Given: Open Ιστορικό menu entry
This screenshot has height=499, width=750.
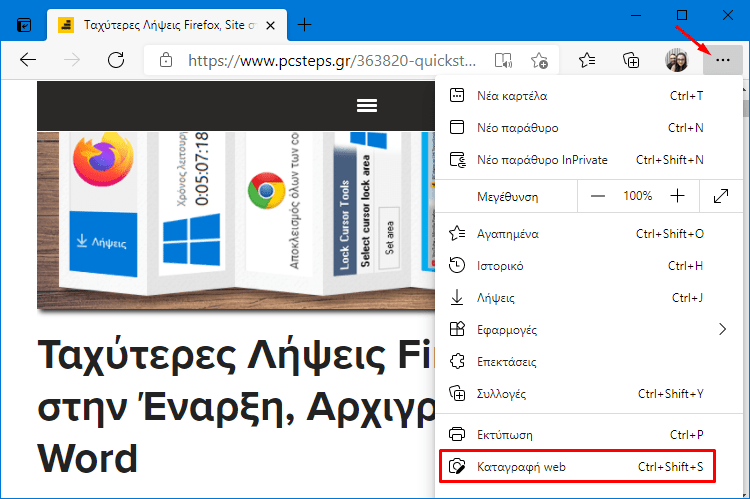Looking at the screenshot, I should [x=588, y=266].
